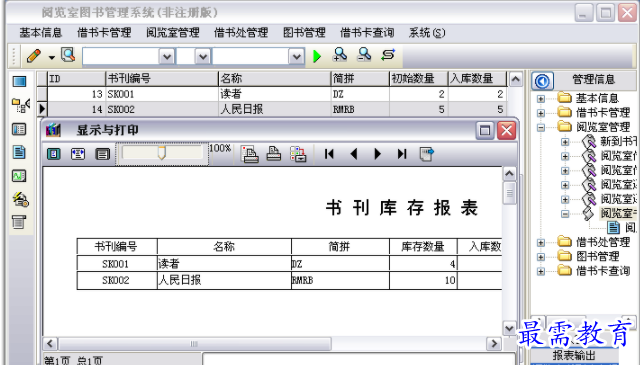The image size is (640, 365).
Task: Run the query with green play icon
Action: (x=317, y=56)
